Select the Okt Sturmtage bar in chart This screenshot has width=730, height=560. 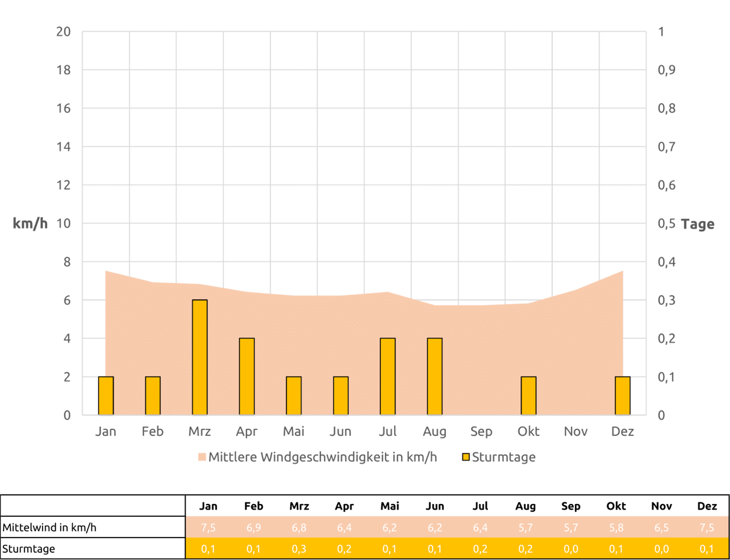(528, 396)
